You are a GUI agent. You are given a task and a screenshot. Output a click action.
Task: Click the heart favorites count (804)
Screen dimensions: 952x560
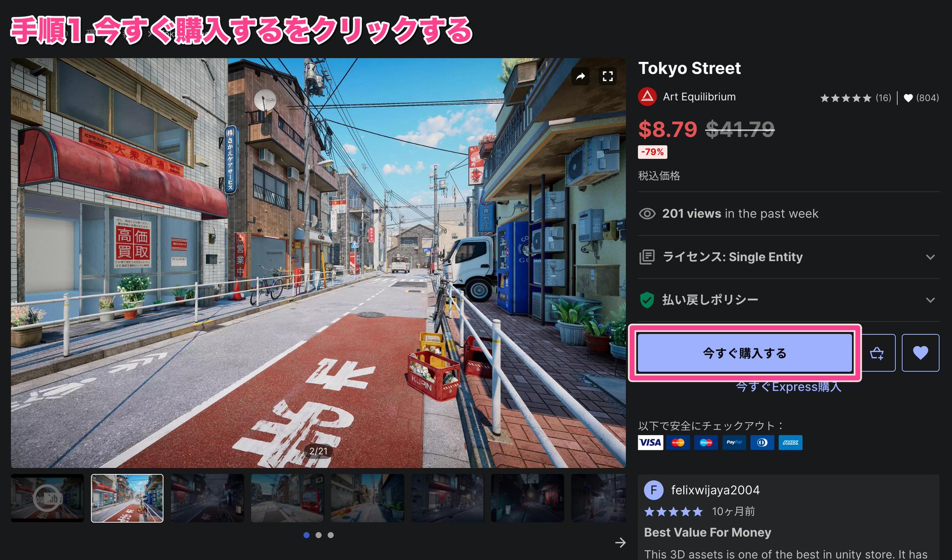tap(921, 98)
